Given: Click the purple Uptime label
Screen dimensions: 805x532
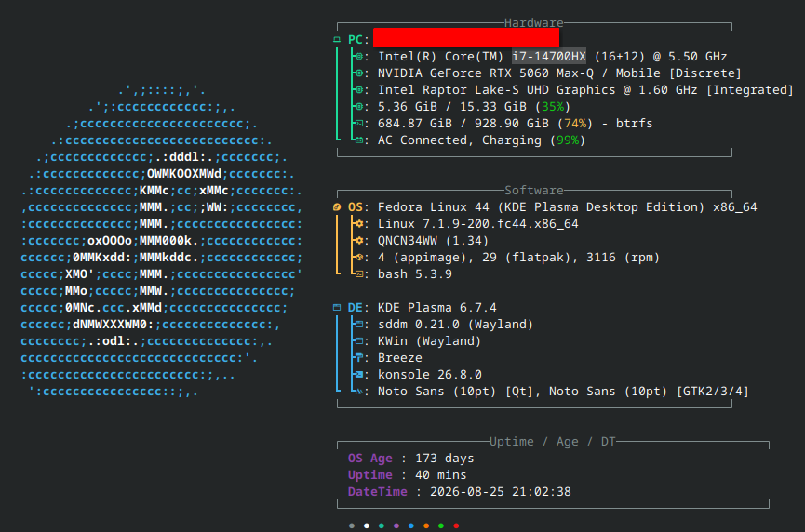Looking at the screenshot, I should [x=370, y=475].
